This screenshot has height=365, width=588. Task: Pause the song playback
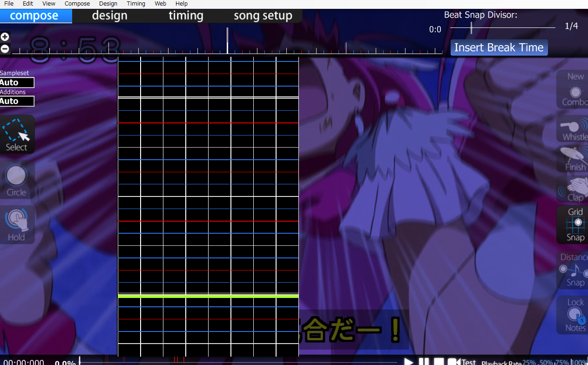coord(424,362)
